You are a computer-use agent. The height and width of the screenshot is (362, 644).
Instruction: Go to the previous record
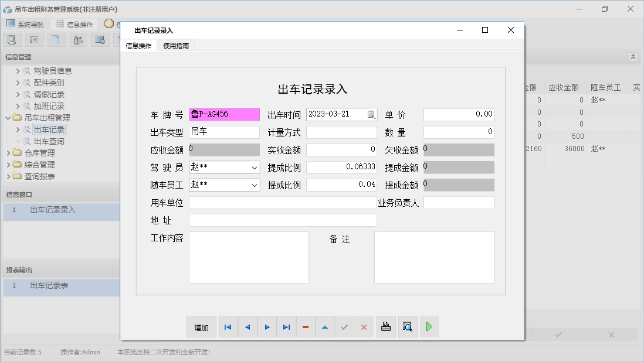click(x=248, y=327)
